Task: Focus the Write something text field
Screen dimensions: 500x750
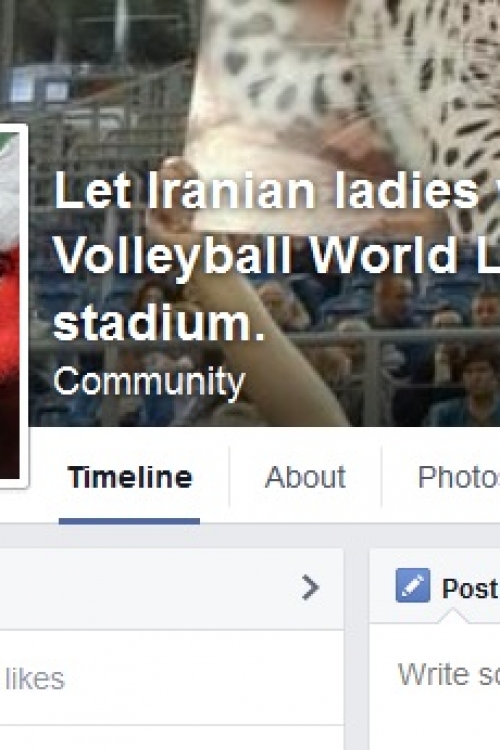Action: (x=449, y=674)
